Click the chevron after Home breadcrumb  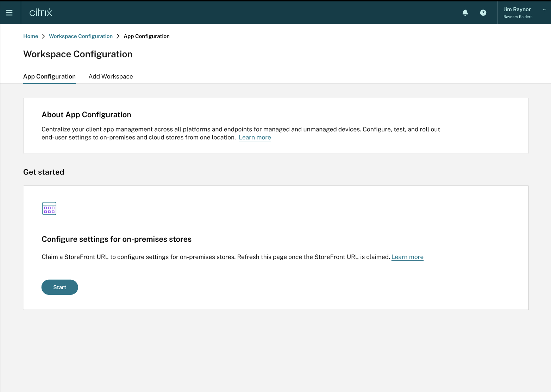[43, 36]
